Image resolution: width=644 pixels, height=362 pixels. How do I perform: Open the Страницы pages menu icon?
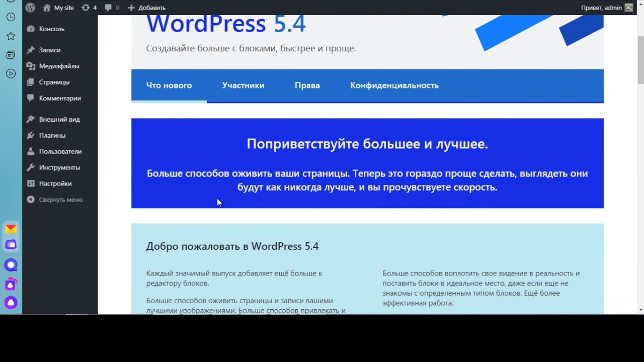coord(31,82)
